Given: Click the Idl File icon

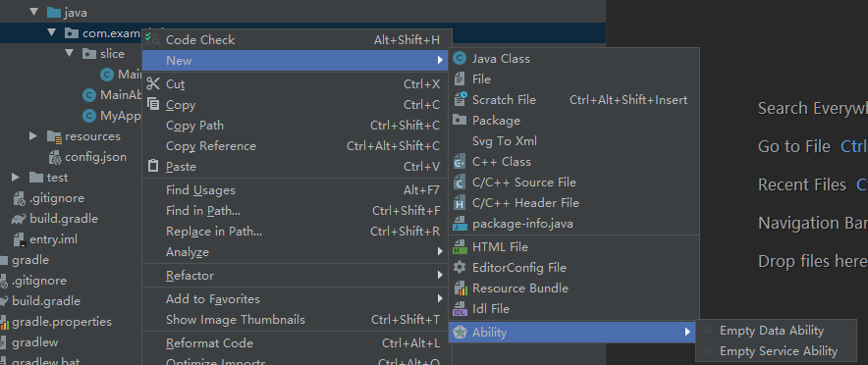Looking at the screenshot, I should click(460, 309).
